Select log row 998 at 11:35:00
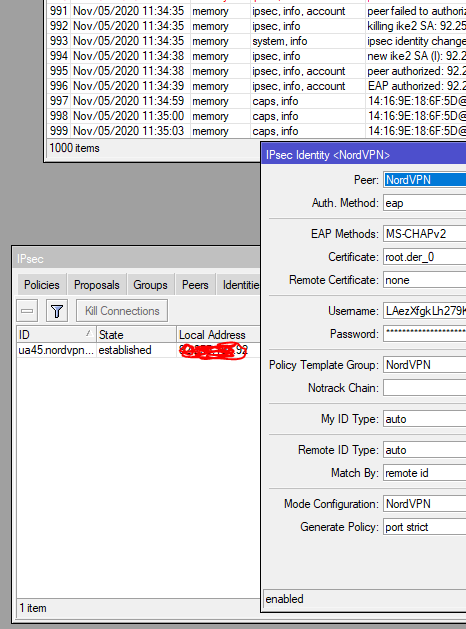466x629 pixels. point(257,116)
